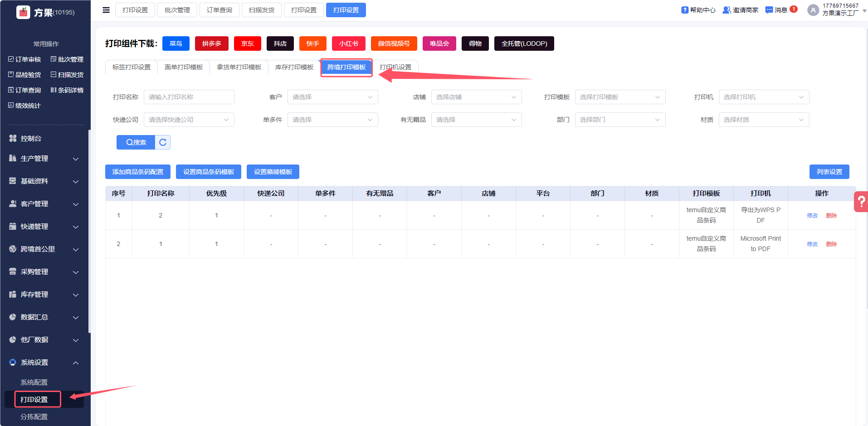The height and width of the screenshot is (426, 868).
Task: Open the 客户 dropdown
Action: click(x=333, y=97)
